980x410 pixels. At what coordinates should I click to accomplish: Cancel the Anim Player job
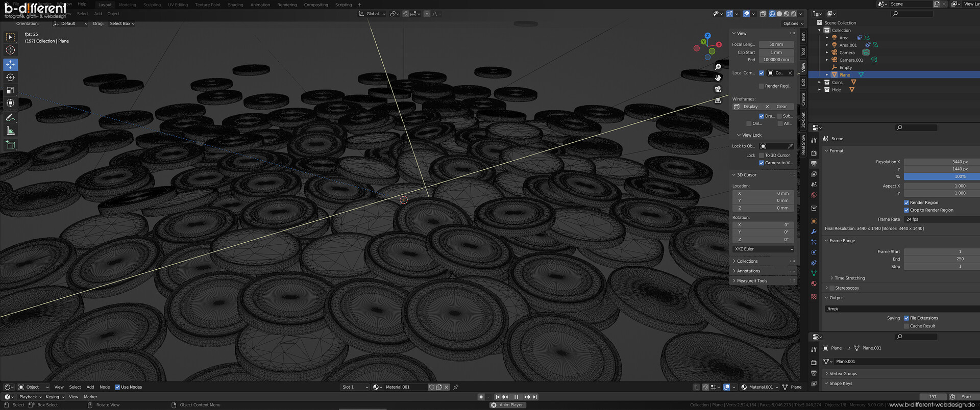coord(494,405)
